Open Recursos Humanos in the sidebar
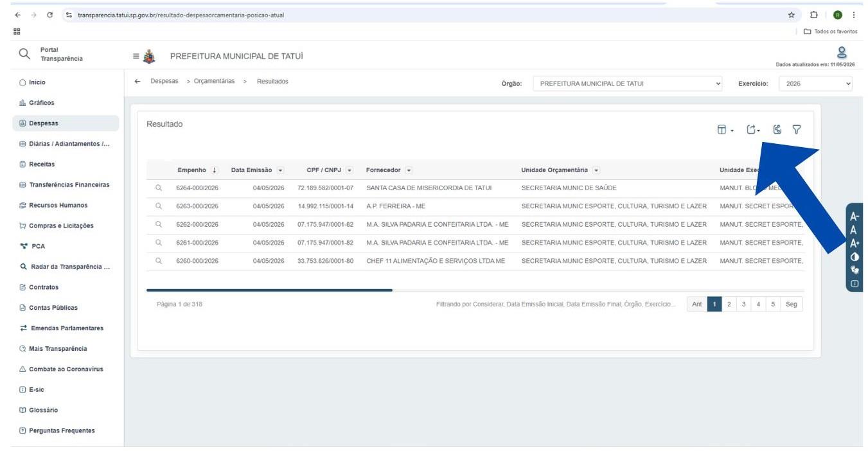Image resolution: width=868 pixels, height=451 pixels. pos(65,206)
